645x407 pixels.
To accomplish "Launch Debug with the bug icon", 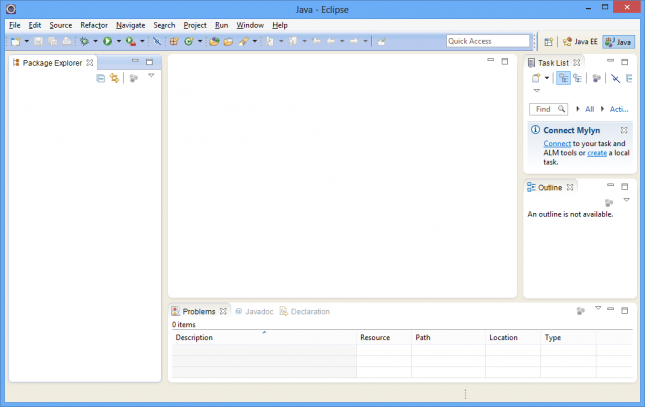I will pyautogui.click(x=84, y=41).
